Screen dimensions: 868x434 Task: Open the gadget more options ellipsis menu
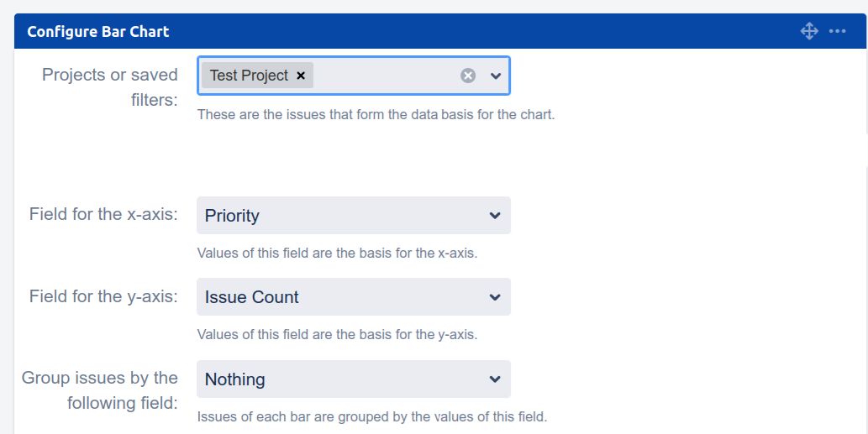(837, 32)
